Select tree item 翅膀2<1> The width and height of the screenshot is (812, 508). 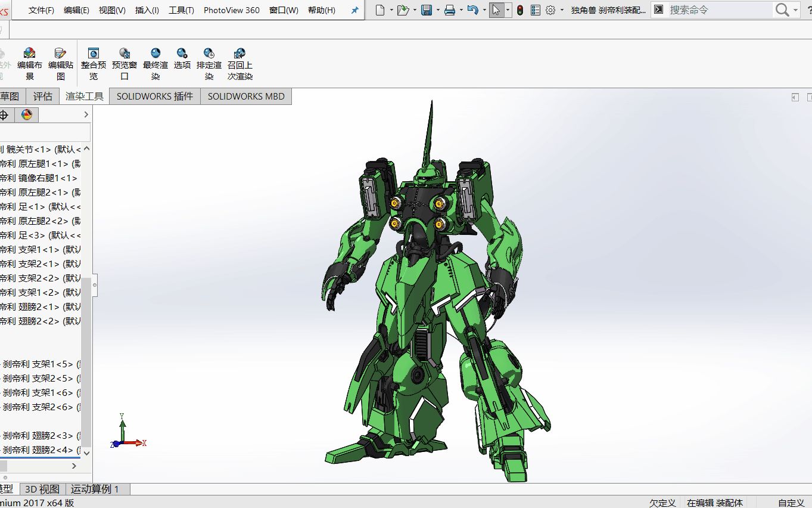[x=41, y=306]
